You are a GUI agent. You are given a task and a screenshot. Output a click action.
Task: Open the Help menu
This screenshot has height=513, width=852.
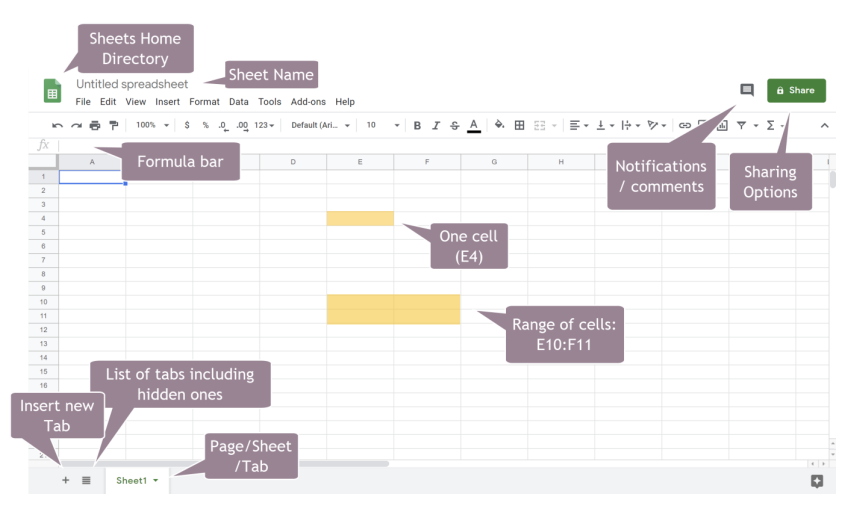[344, 102]
